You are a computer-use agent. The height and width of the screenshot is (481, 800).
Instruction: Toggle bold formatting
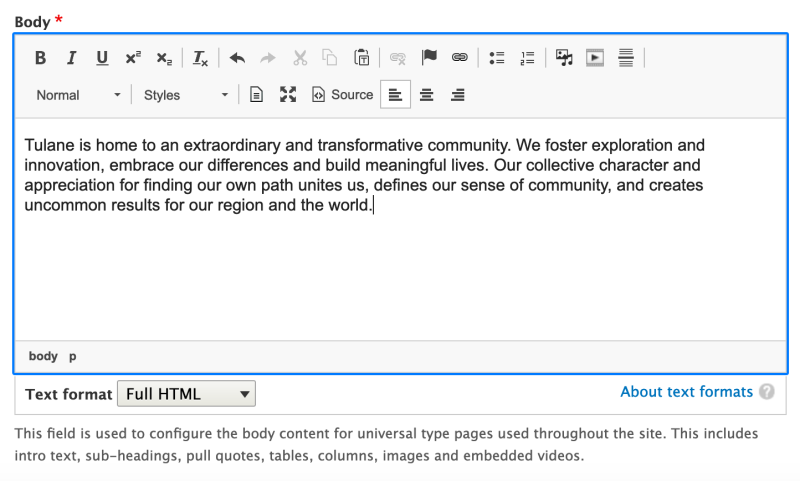pyautogui.click(x=40, y=58)
